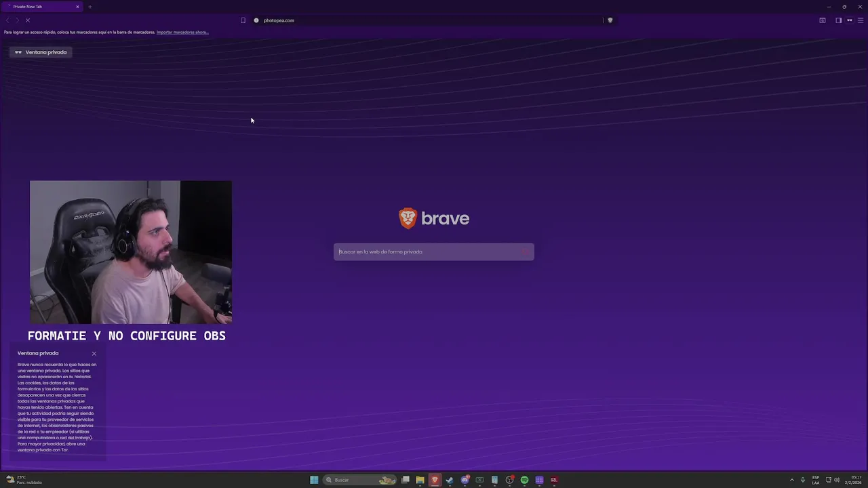Screen dimensions: 868x488
Task: Click the microphone tray icon
Action: (x=803, y=480)
